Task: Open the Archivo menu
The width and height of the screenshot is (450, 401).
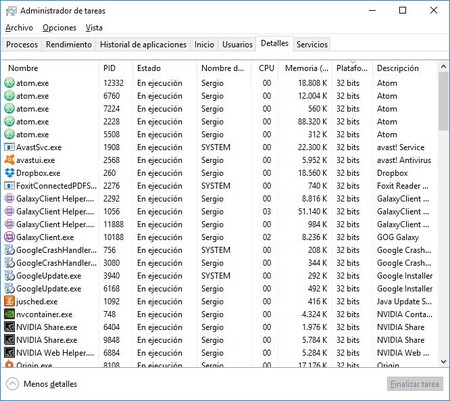Action: [x=19, y=28]
